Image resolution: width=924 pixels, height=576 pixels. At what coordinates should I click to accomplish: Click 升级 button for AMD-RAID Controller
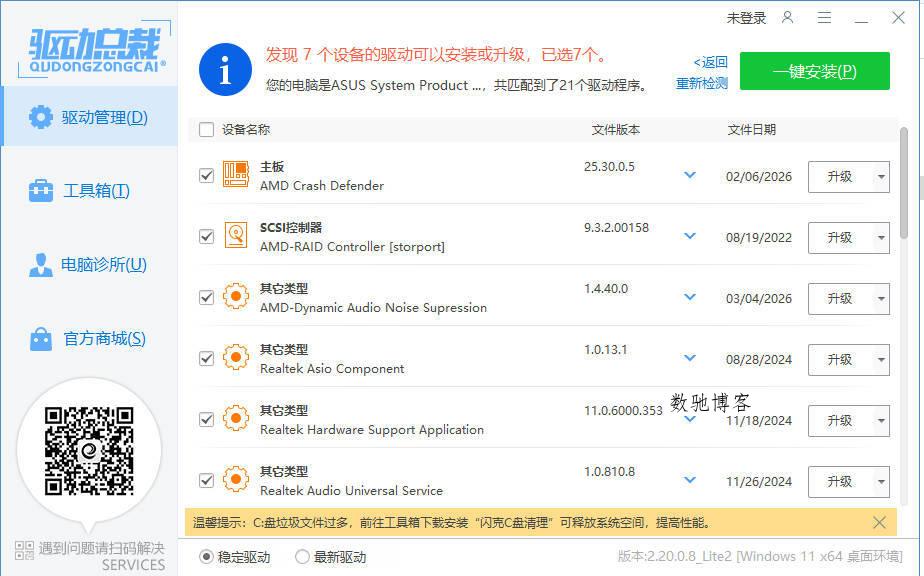click(840, 238)
